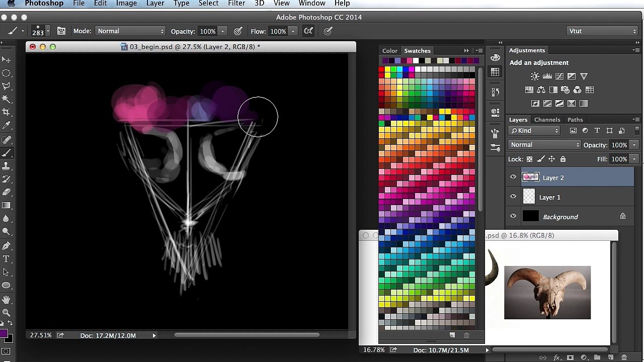Viewport: 644px width, 362px height.
Task: Select the Pen tool
Action: pyautogui.click(x=6, y=245)
